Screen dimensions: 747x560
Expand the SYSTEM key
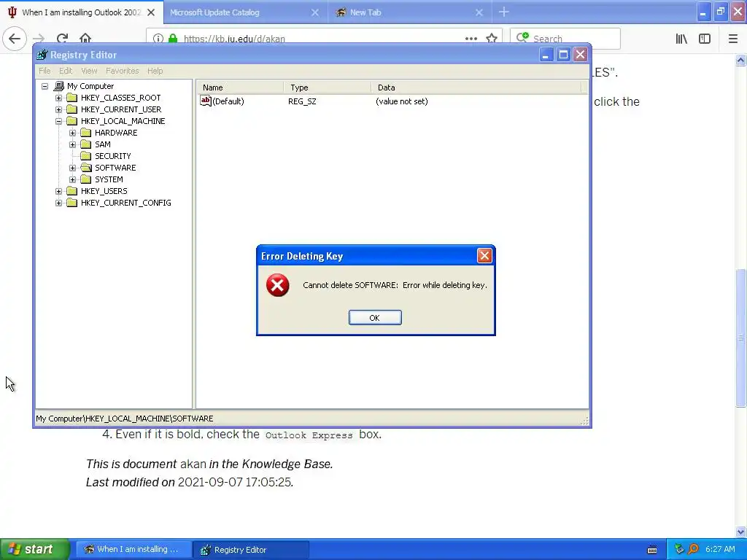tap(72, 179)
